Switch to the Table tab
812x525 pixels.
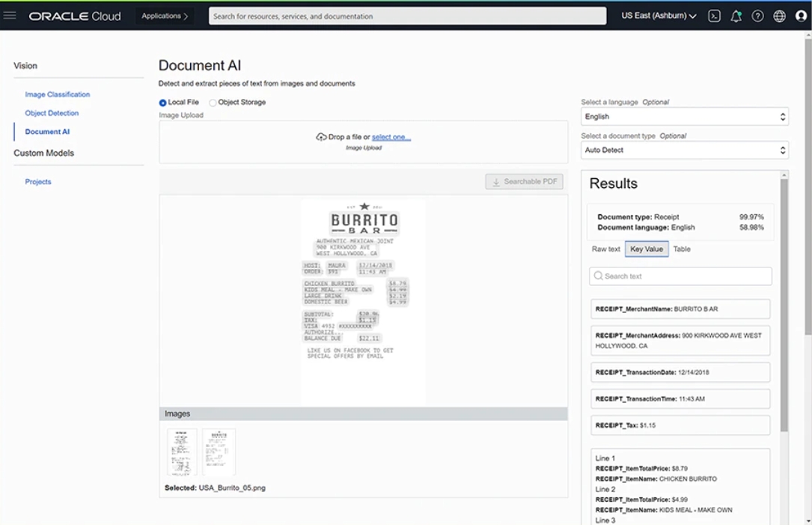(682, 249)
